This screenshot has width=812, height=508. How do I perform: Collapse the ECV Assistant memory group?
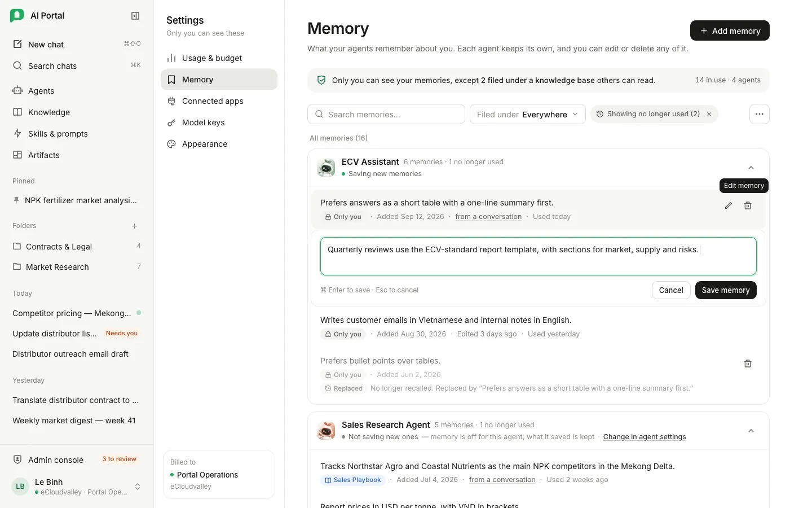coord(751,168)
